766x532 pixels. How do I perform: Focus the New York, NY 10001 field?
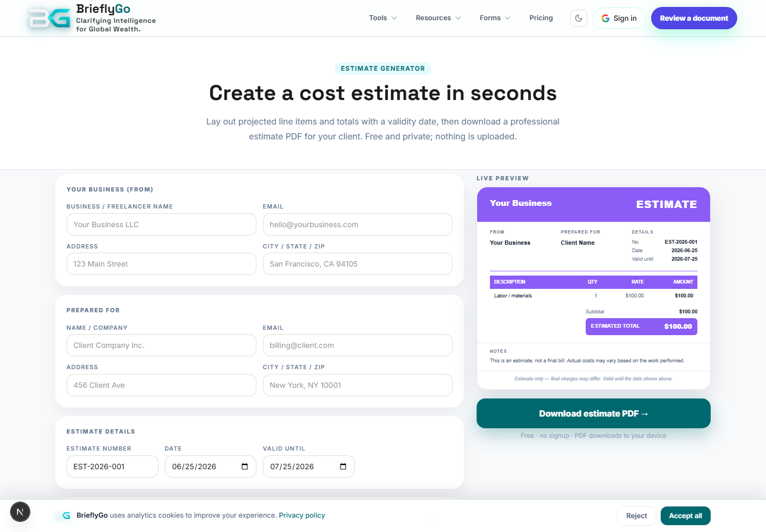click(357, 385)
